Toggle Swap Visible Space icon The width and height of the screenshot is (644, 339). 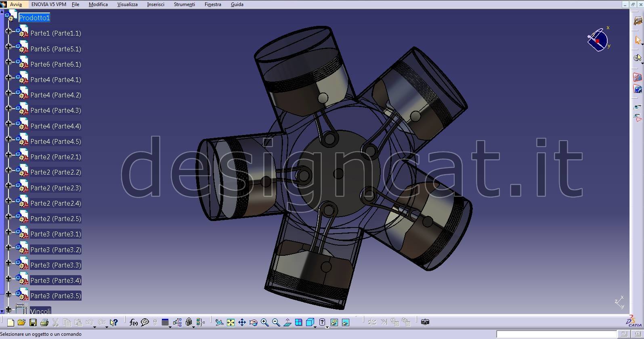(x=345, y=322)
